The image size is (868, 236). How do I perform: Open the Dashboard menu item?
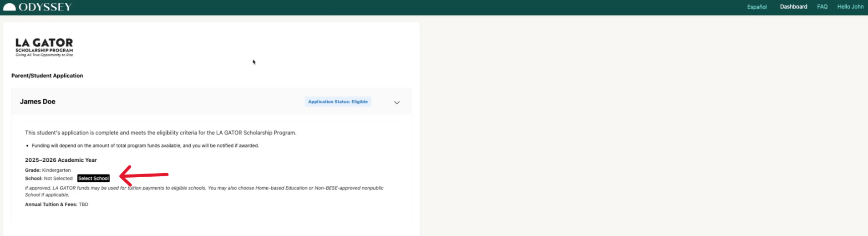click(793, 7)
